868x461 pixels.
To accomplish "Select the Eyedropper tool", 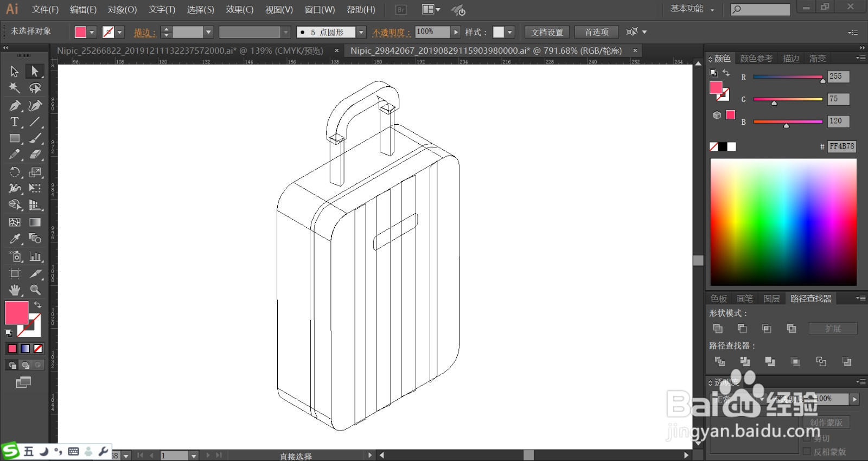I will coord(15,239).
